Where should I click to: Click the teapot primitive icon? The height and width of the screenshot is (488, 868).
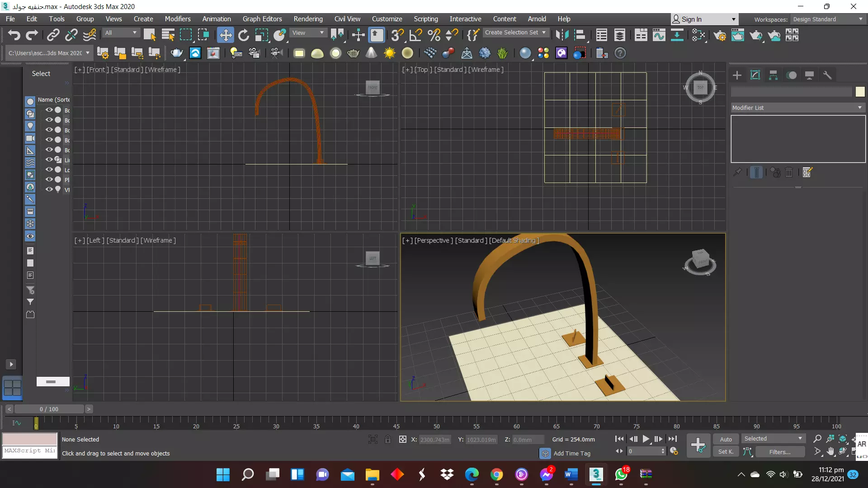point(353,53)
